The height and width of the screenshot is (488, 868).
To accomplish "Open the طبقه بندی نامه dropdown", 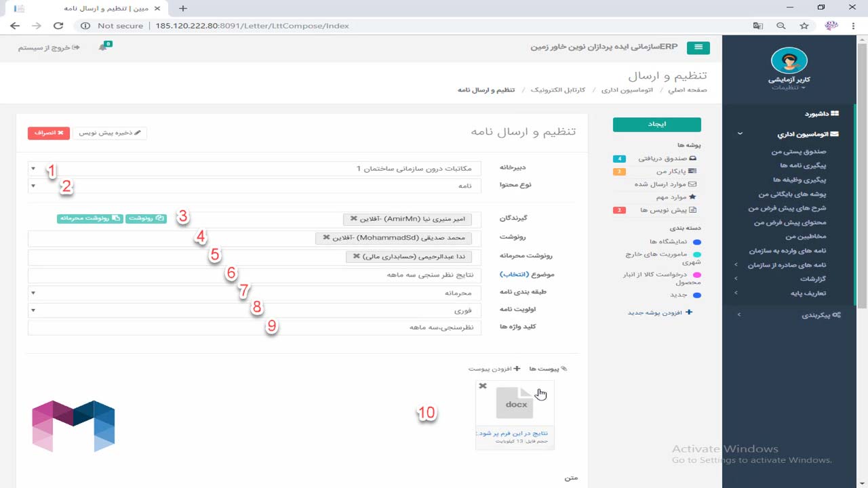I will (x=254, y=293).
